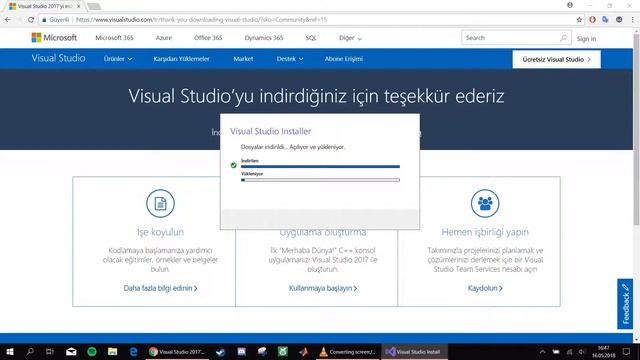Click the Chrome profile avatar icon
The height and width of the screenshot is (360, 640).
[570, 5]
